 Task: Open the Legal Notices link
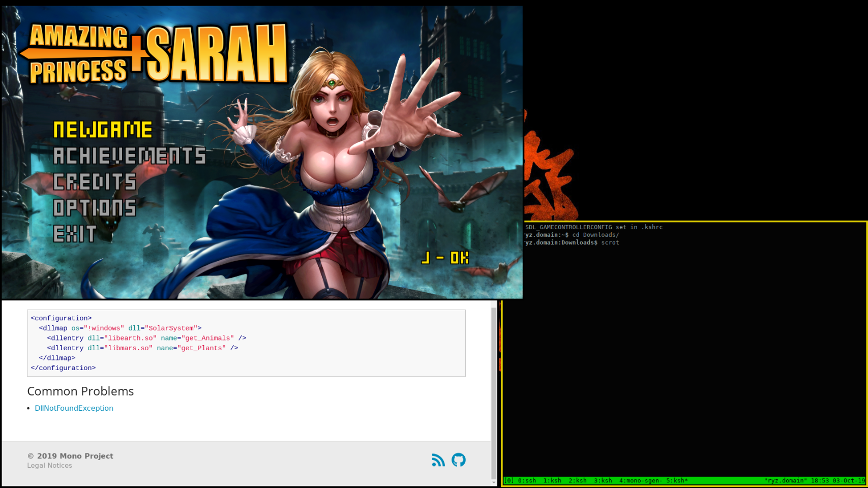[x=49, y=466]
